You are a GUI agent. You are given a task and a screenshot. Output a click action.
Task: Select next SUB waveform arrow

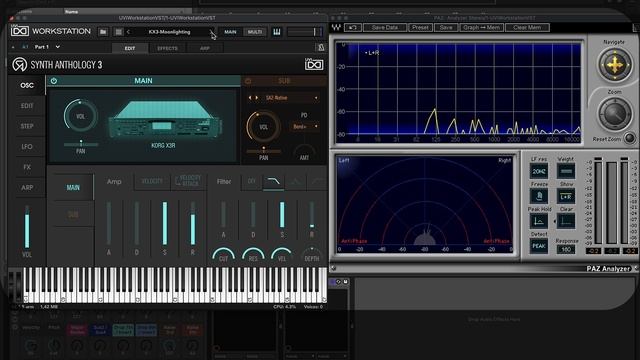pyautogui.click(x=256, y=98)
